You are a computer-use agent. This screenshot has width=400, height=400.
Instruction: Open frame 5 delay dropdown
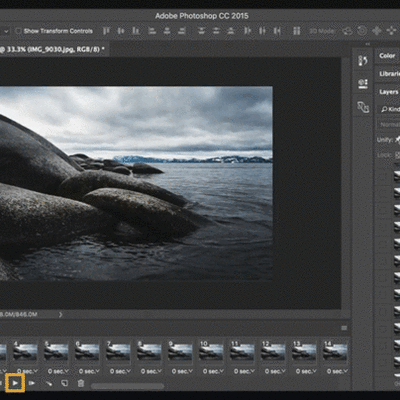[x=58, y=371]
